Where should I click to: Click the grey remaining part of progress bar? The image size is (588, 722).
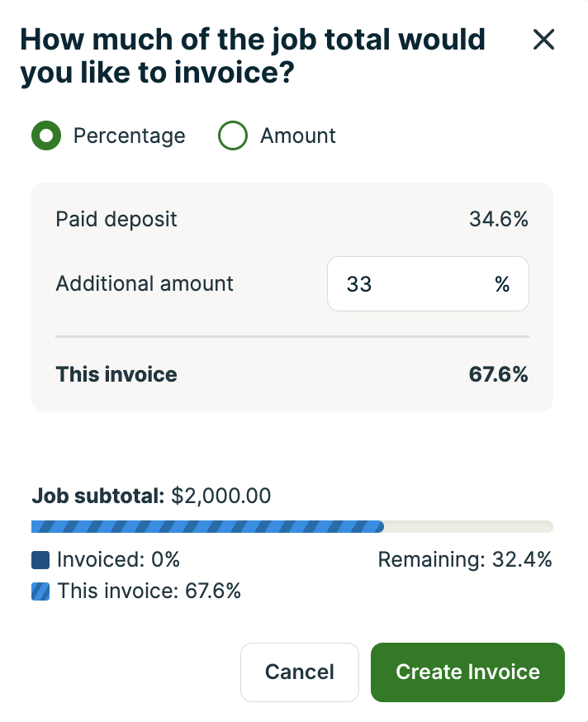468,526
